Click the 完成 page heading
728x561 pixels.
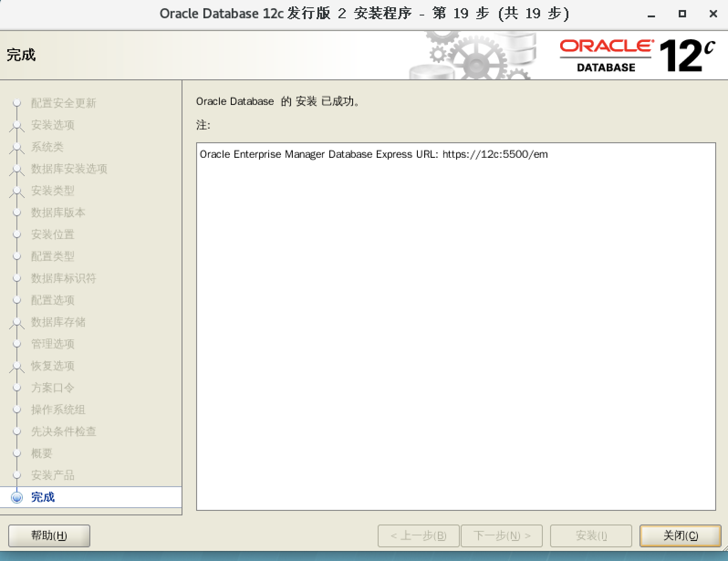[21, 55]
